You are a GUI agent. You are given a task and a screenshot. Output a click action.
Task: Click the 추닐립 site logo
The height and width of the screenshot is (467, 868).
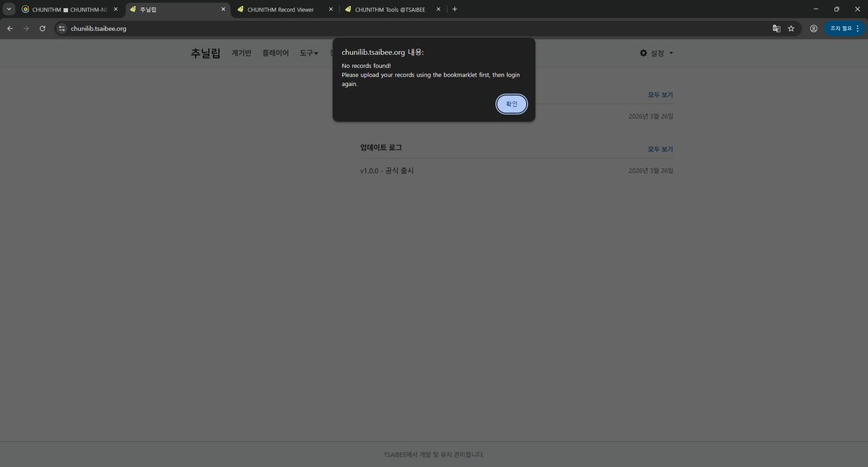(205, 52)
